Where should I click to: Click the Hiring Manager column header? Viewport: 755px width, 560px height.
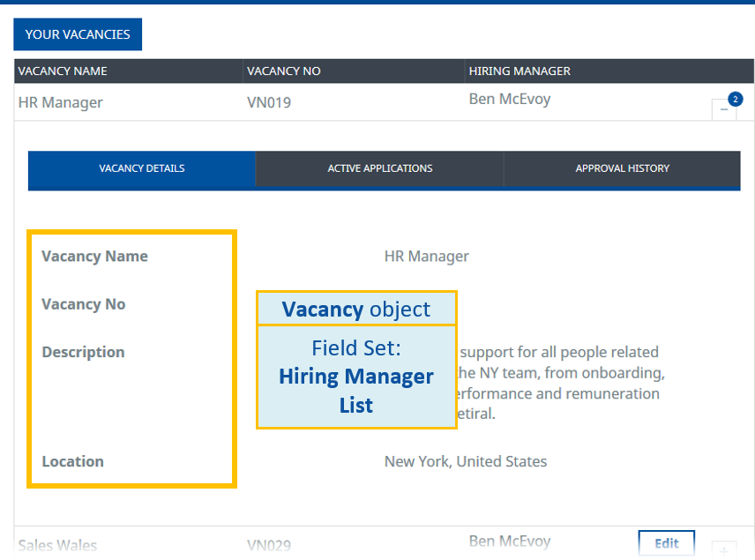520,71
